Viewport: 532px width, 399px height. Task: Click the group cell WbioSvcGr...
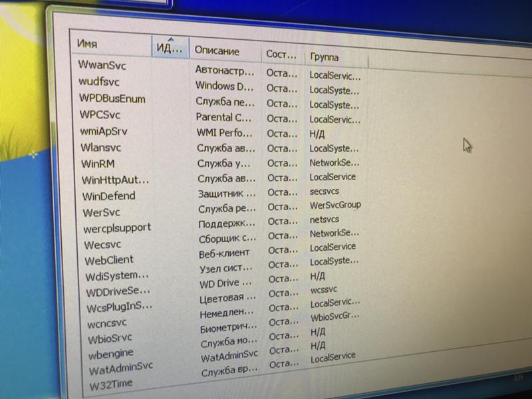coord(335,317)
